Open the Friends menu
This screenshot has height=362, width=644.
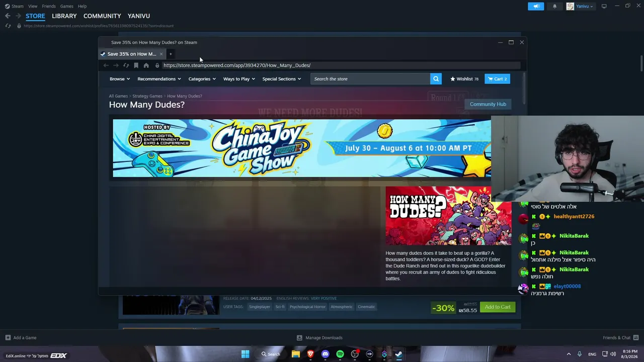(x=49, y=6)
